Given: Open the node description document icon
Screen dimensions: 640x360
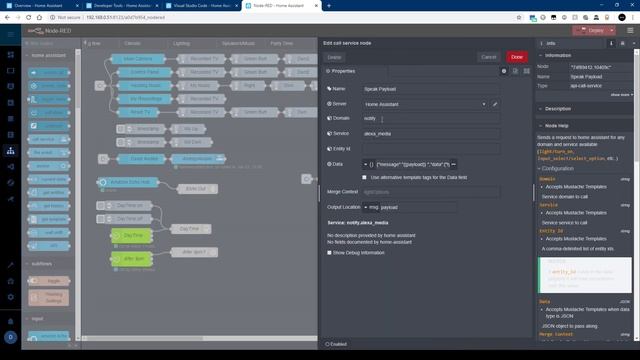Looking at the screenshot, I should [x=515, y=71].
